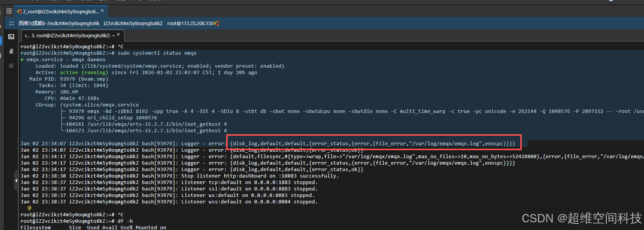Close the 2_root@iZ2vcikzt4m5y0oqmgto8 session tab
Image resolution: width=644 pixels, height=230 pixels.
(102, 11)
